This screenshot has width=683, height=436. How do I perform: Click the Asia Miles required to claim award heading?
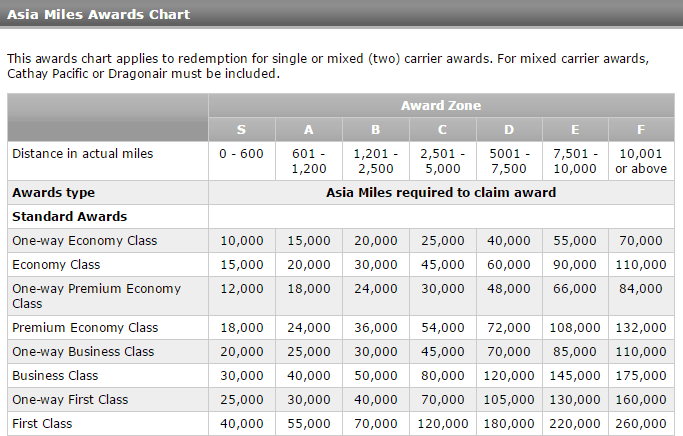(441, 193)
